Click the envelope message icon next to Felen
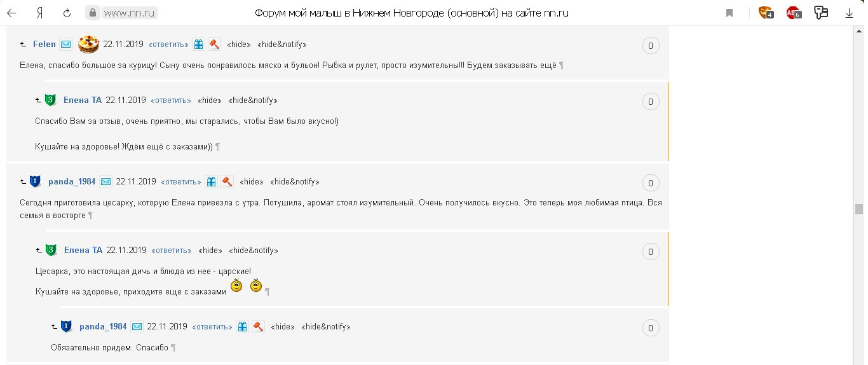Image resolution: width=868 pixels, height=365 pixels. pos(66,45)
